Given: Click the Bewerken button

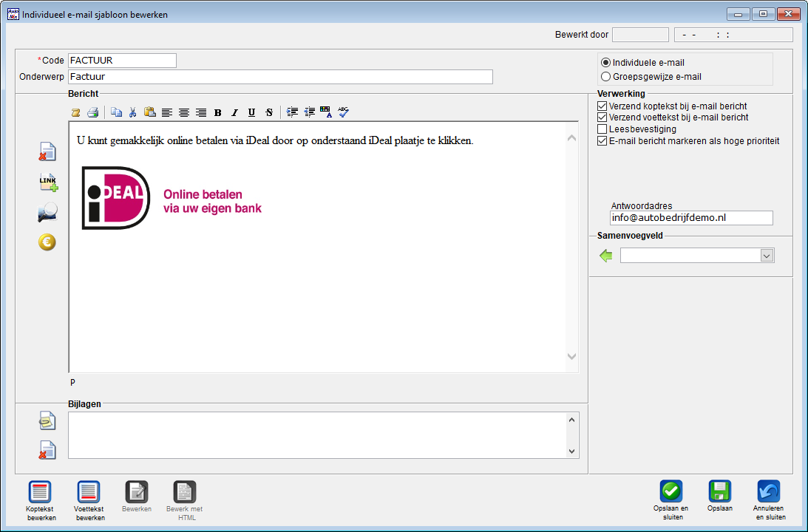Looking at the screenshot, I should [137, 497].
